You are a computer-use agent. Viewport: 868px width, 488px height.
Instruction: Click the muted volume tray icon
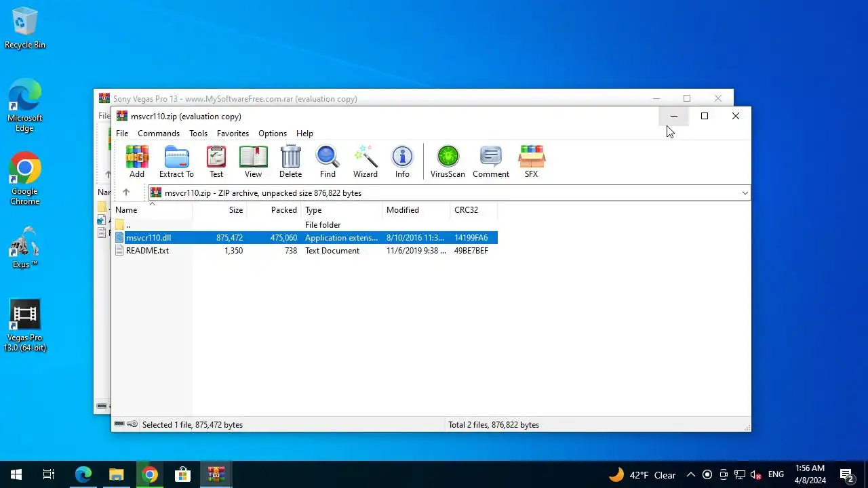click(x=756, y=474)
